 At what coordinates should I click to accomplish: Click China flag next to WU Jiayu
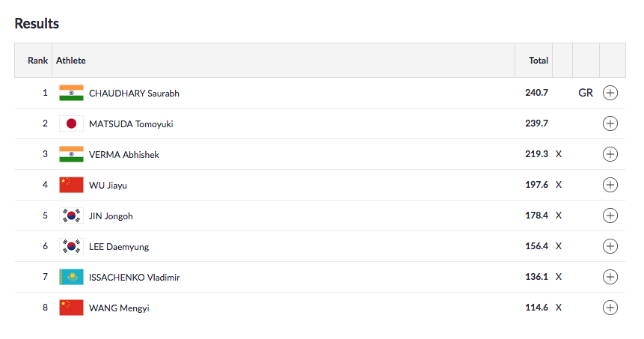pos(71,185)
